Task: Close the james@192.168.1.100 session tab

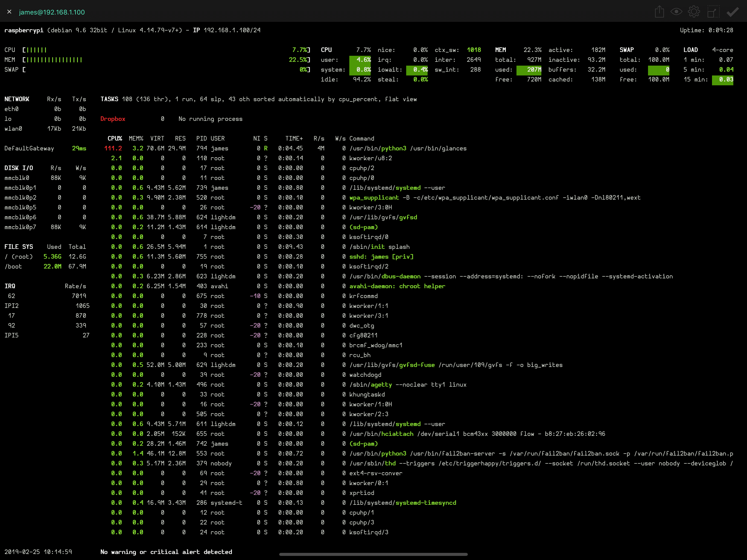Action: pyautogui.click(x=9, y=12)
